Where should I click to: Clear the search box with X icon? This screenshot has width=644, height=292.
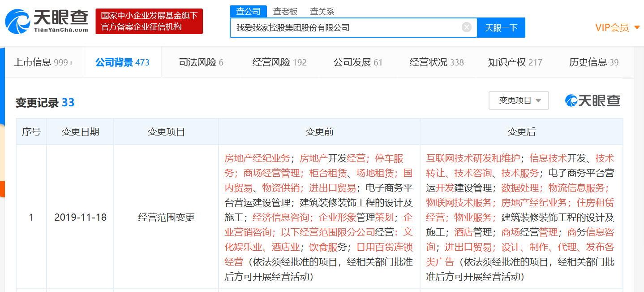467,27
